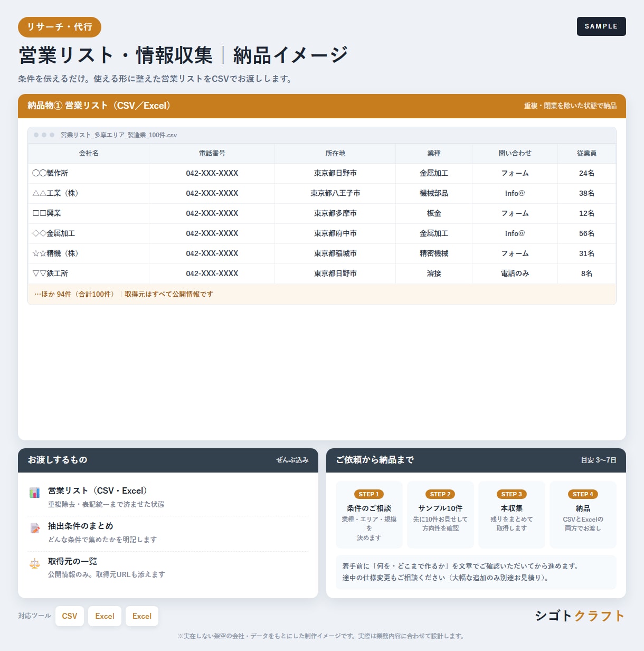Viewport: 644px width, 651px height.
Task: Click the STEP 4 badge
Action: [583, 494]
